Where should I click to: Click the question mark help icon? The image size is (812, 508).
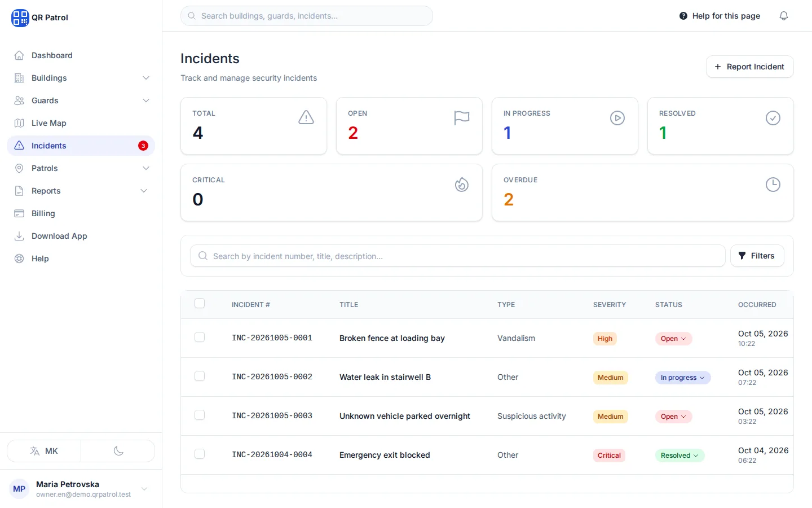click(x=683, y=16)
